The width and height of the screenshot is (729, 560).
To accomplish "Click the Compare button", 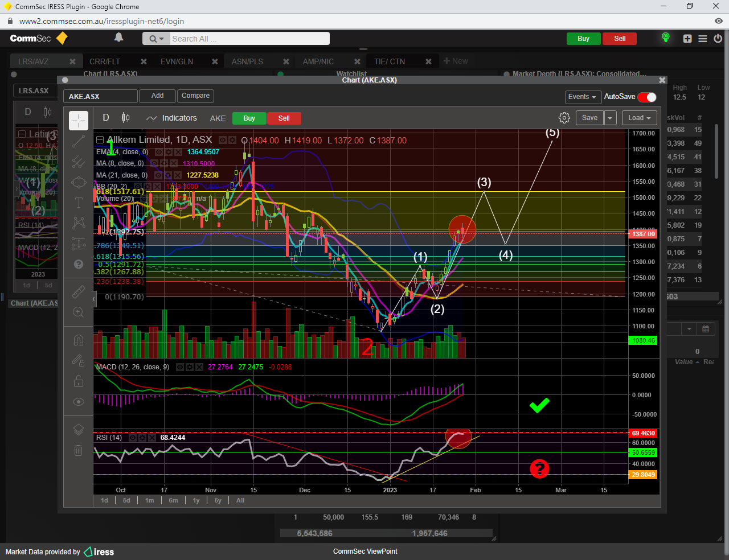I will click(x=195, y=96).
